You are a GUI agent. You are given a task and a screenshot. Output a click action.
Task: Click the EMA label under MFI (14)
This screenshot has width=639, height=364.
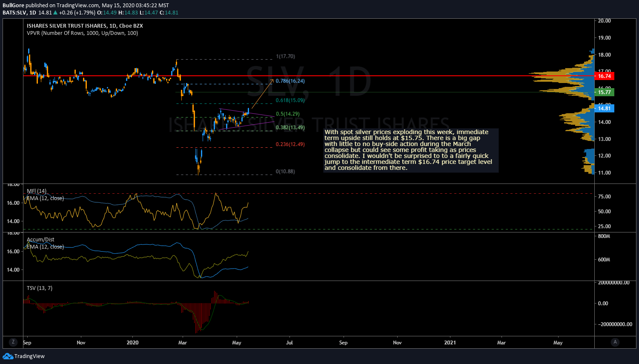click(x=45, y=198)
